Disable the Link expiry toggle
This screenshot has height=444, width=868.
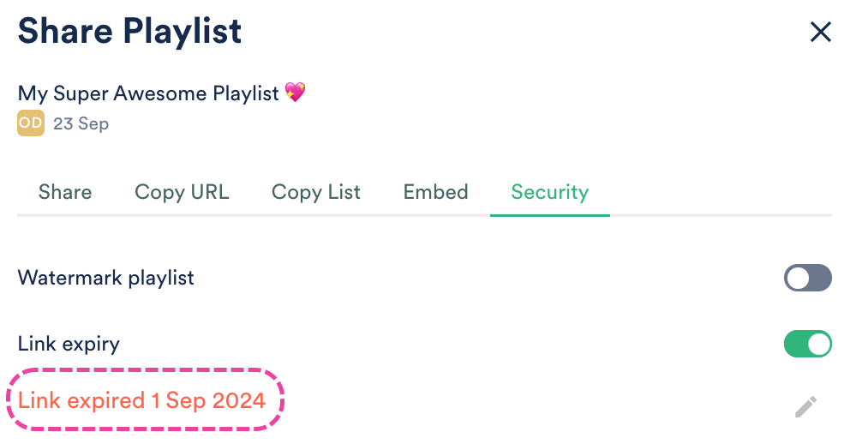[x=807, y=344]
